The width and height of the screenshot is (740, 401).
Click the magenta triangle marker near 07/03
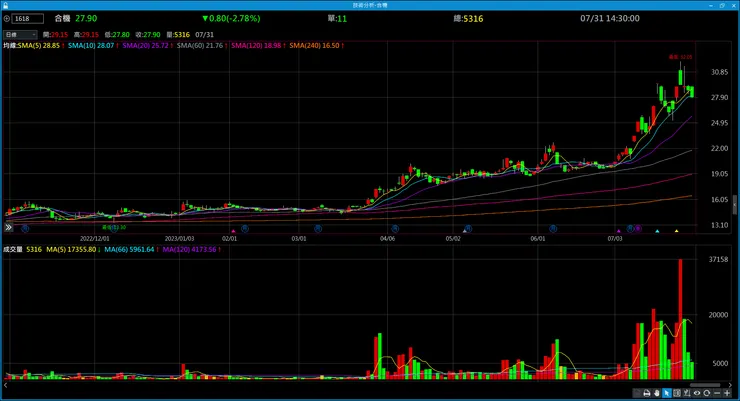(619, 231)
